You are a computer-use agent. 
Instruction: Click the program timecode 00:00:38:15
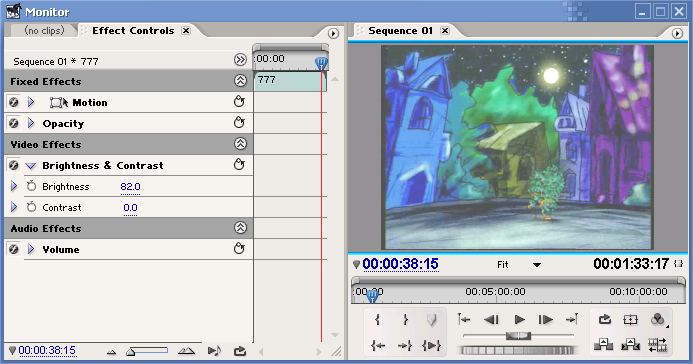[400, 264]
